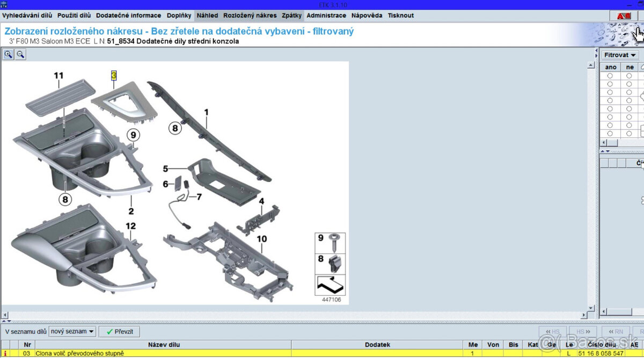Open the 'nový seznam' dropdown
The width and height of the screenshot is (644, 358).
pyautogui.click(x=72, y=332)
